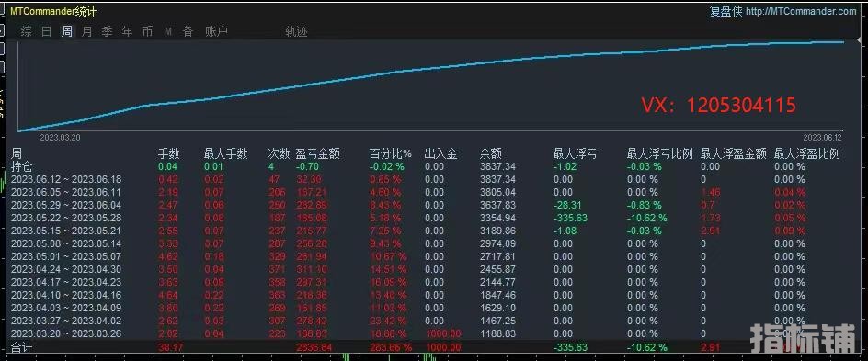Switch to the 月 monthly tab
868x361 pixels.
[87, 31]
